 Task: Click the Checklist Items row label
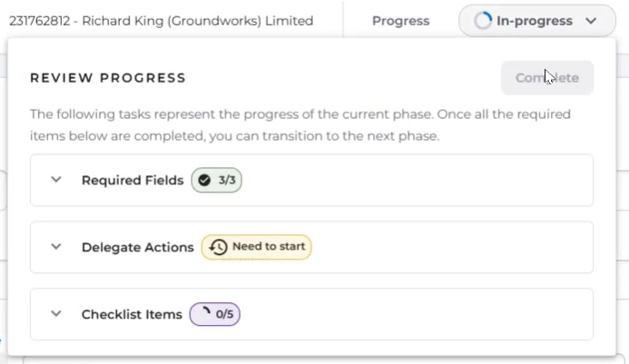132,314
